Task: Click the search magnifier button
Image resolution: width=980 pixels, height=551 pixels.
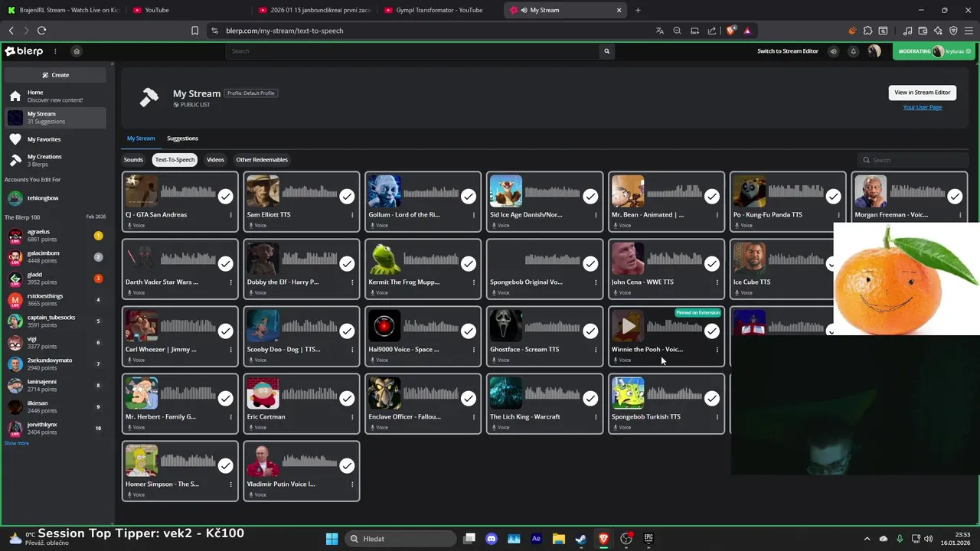Action: pos(606,51)
